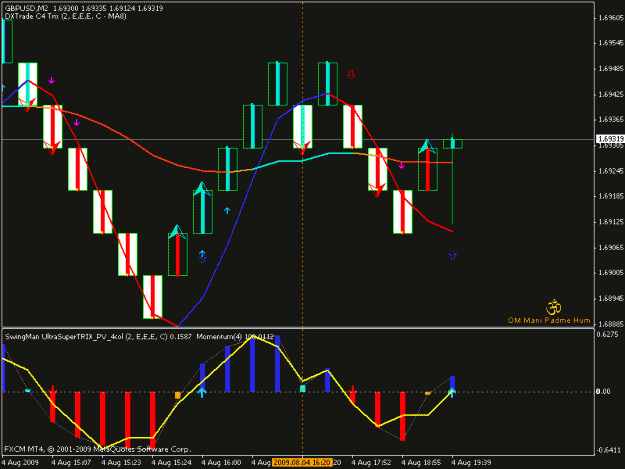Select the red down arrow above 4 Aug 17:52 histogram
Image resolution: width=625 pixels, height=469 pixels.
pos(352,391)
